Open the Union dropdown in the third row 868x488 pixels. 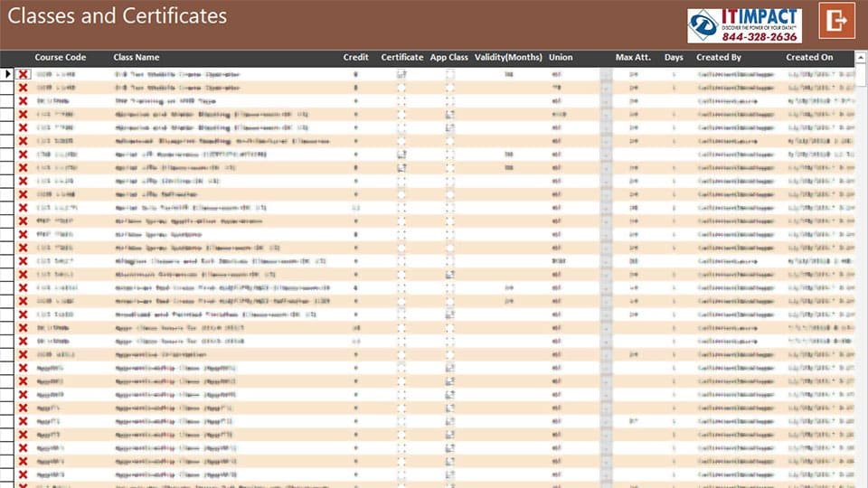606,100
